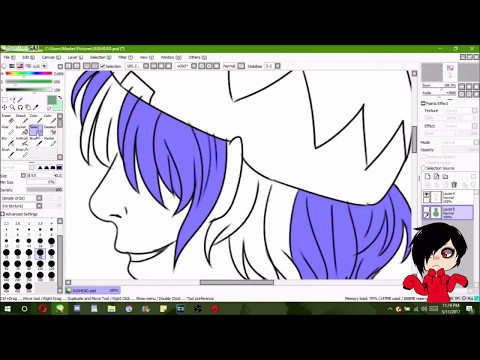Image resolution: width=480 pixels, height=360 pixels.
Task: Swap foreground and background colors
Action: pos(60,97)
